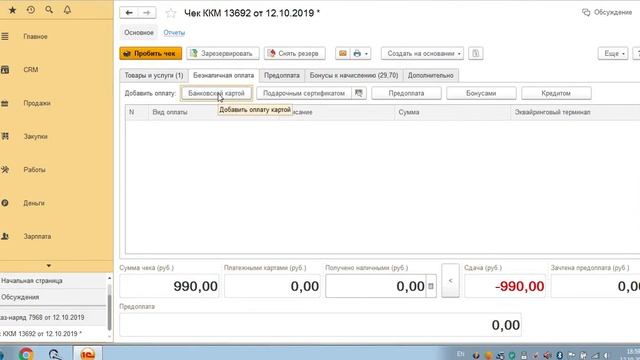Click the Предоплата payment button
This screenshot has height=360, width=640.
(407, 93)
